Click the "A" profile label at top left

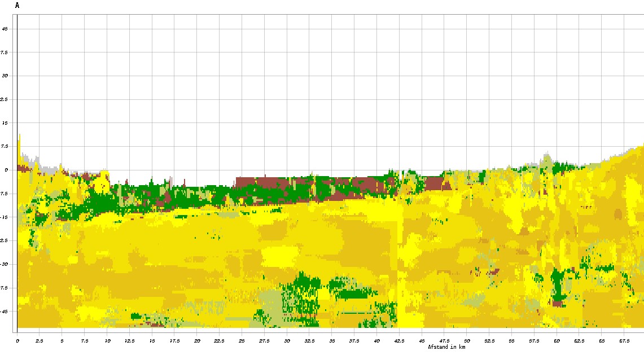pyautogui.click(x=17, y=6)
